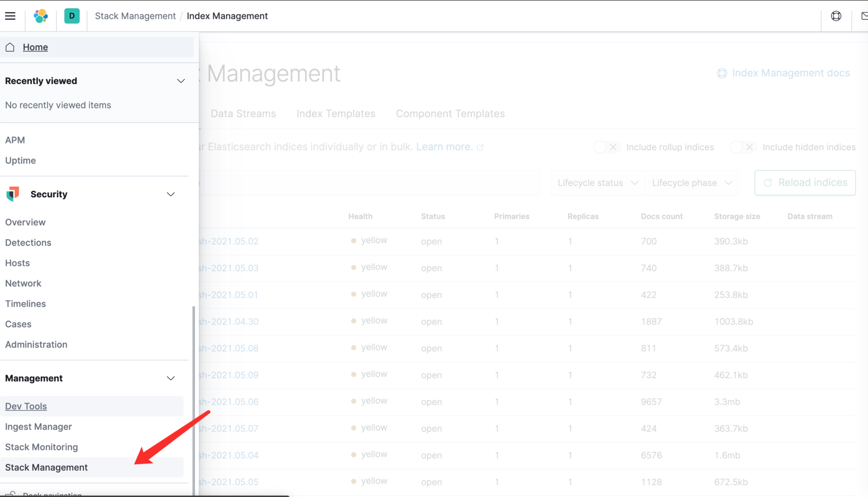Click the Elastic logo icon
This screenshot has height=497, width=868.
(x=41, y=16)
